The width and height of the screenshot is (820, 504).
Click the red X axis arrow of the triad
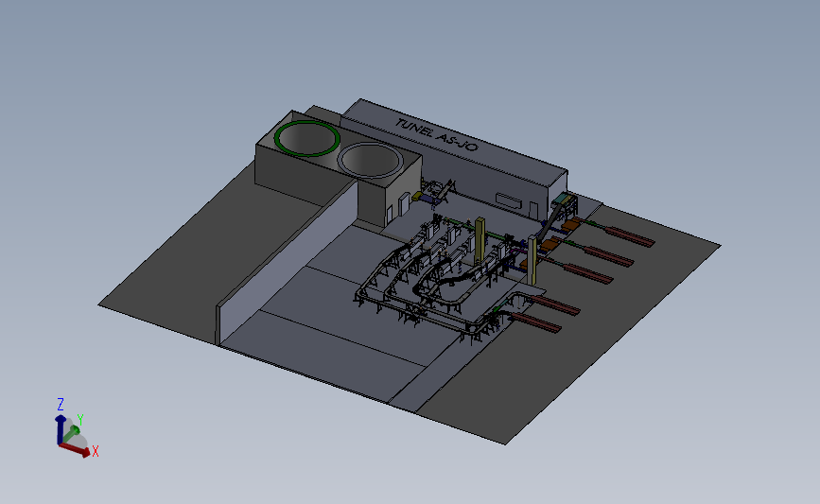pyautogui.click(x=76, y=449)
